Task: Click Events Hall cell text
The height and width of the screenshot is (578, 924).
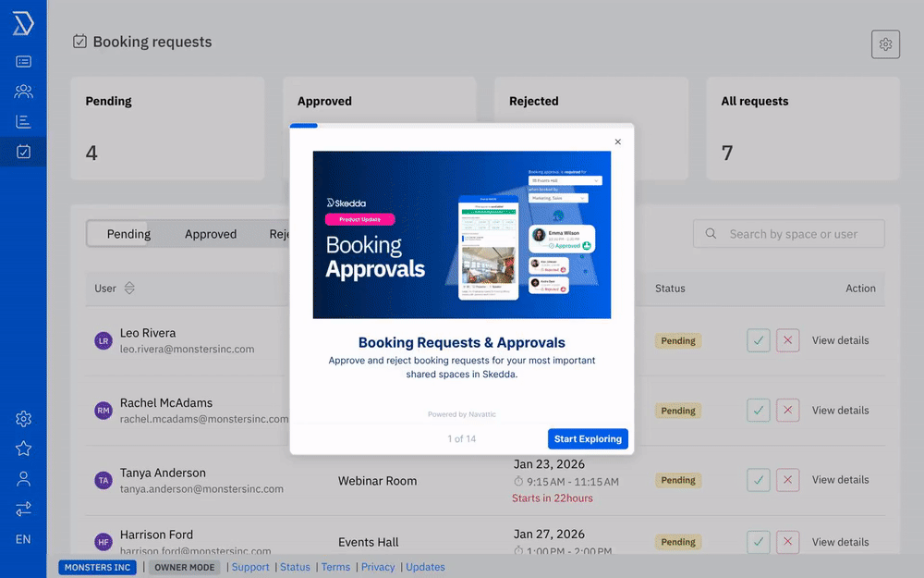Action: tap(369, 542)
